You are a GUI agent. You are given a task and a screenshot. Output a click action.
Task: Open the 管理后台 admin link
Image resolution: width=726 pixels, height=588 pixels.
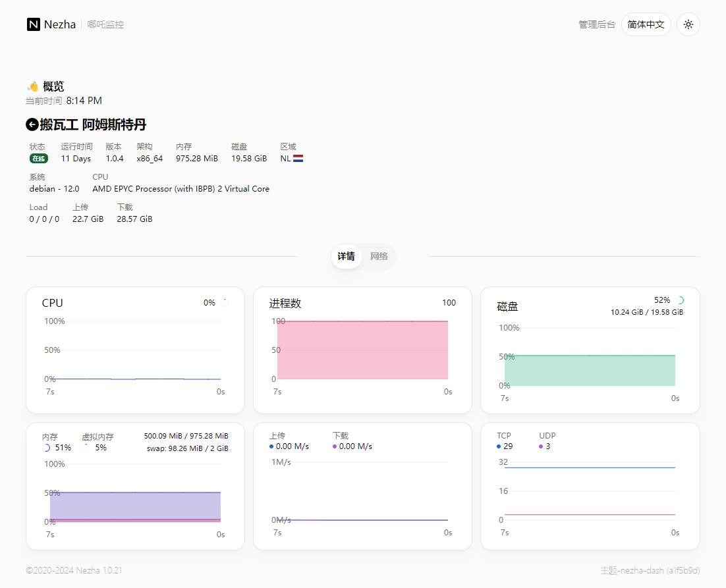coord(596,24)
